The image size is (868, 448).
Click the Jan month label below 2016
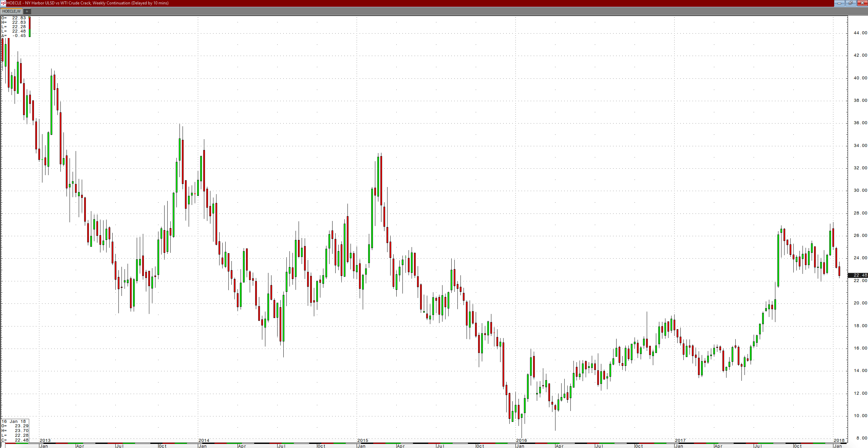coord(520,446)
